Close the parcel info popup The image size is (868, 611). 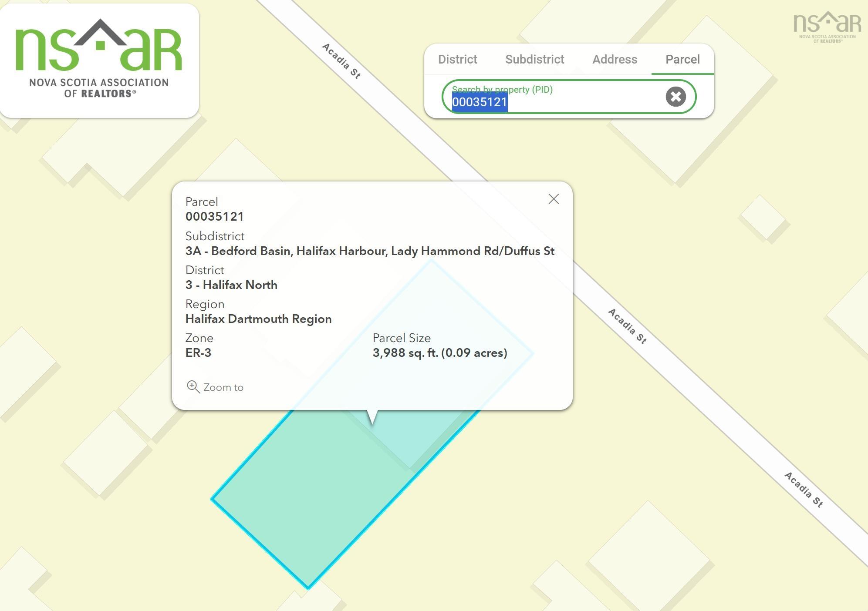(554, 199)
